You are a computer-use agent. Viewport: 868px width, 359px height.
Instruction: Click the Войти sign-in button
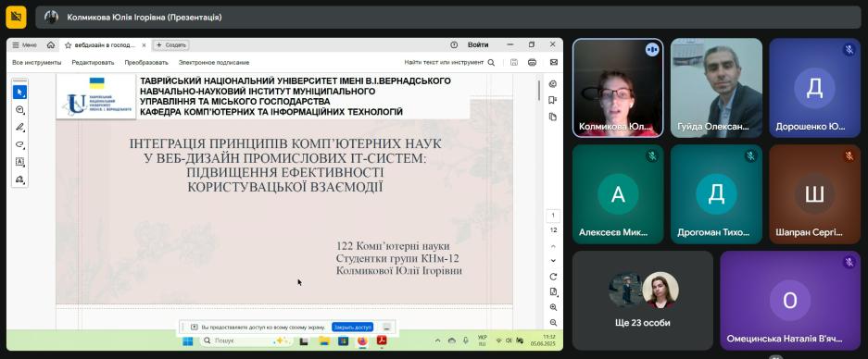[x=478, y=44]
